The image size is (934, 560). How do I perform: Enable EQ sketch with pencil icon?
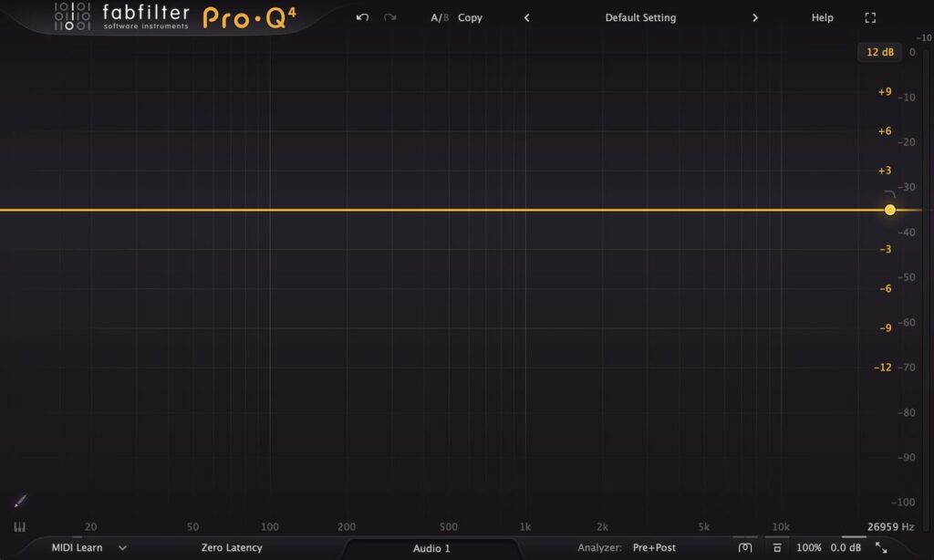pos(20,501)
